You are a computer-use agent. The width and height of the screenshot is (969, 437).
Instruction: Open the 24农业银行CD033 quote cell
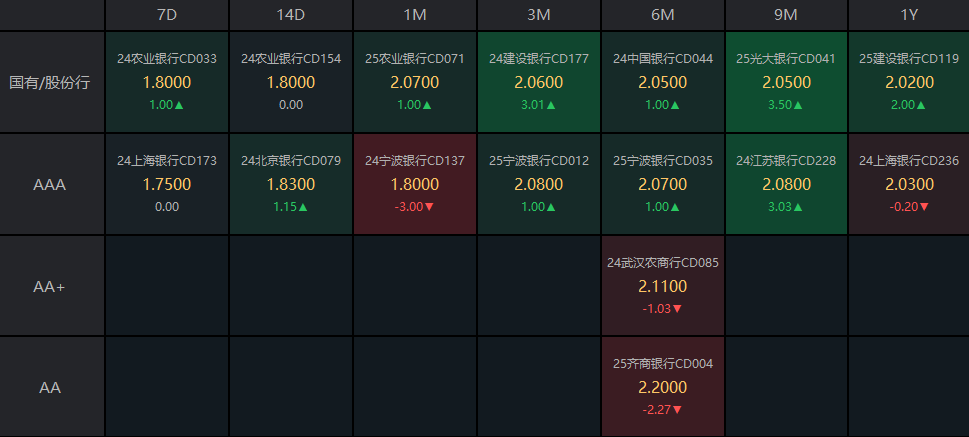(166, 82)
